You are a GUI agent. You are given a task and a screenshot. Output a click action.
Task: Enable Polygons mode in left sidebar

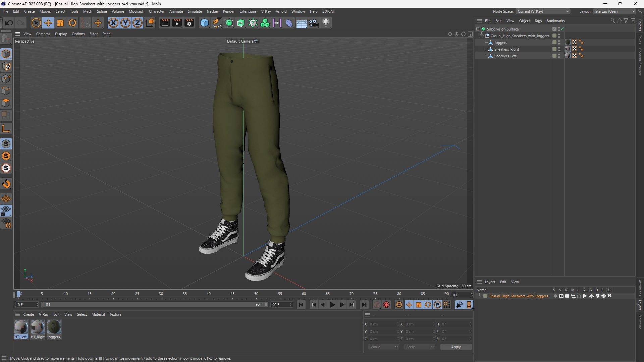click(x=6, y=103)
